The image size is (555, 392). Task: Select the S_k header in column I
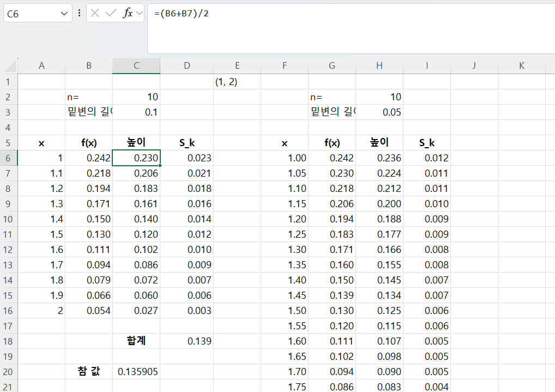[427, 143]
